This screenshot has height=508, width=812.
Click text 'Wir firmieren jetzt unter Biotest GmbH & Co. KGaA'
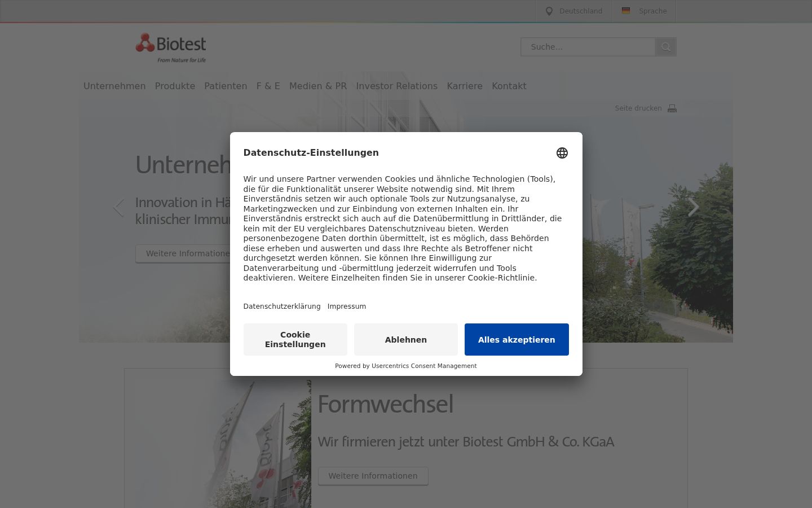(x=466, y=442)
